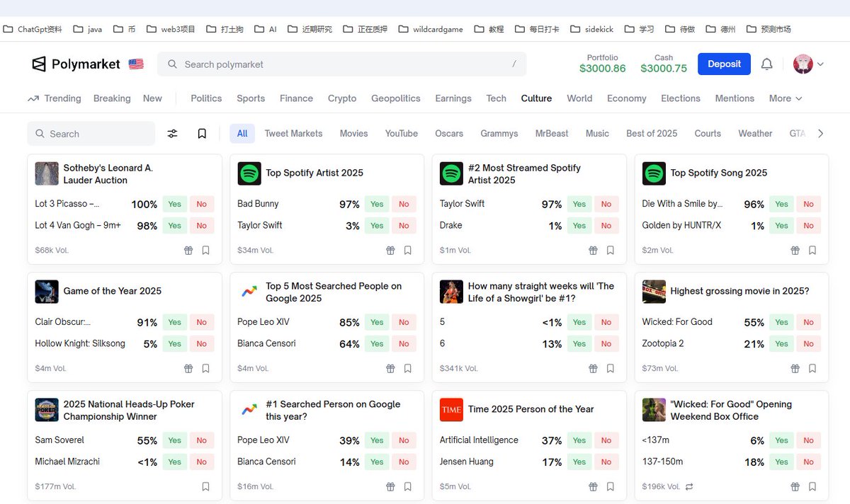Click gift icon on Life of a Showgirl card
The image size is (850, 504).
(x=594, y=369)
